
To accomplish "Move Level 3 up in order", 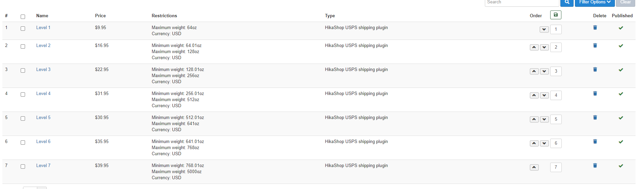I will tap(534, 71).
